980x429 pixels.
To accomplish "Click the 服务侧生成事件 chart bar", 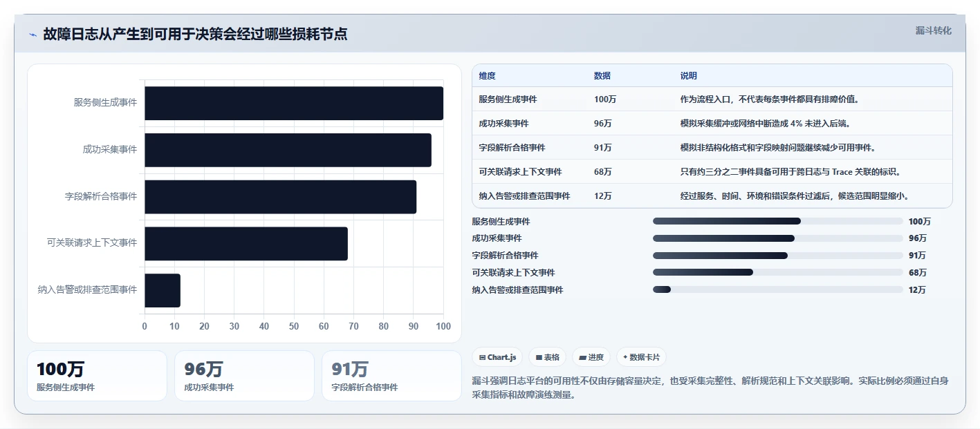I will point(294,103).
